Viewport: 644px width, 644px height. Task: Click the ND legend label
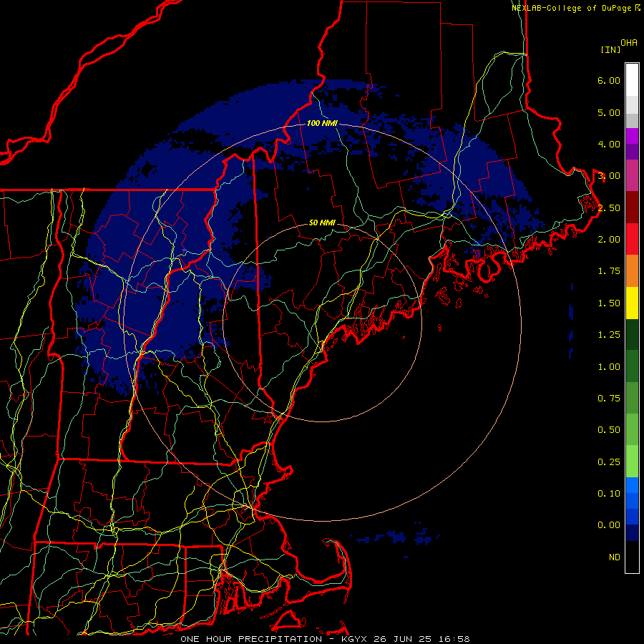[615, 557]
